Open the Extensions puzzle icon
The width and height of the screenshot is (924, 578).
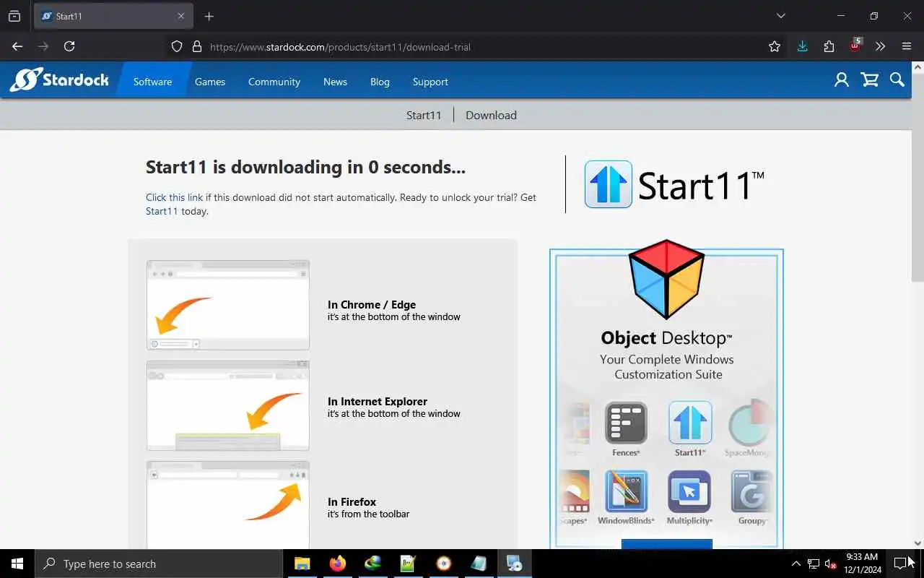coord(829,46)
